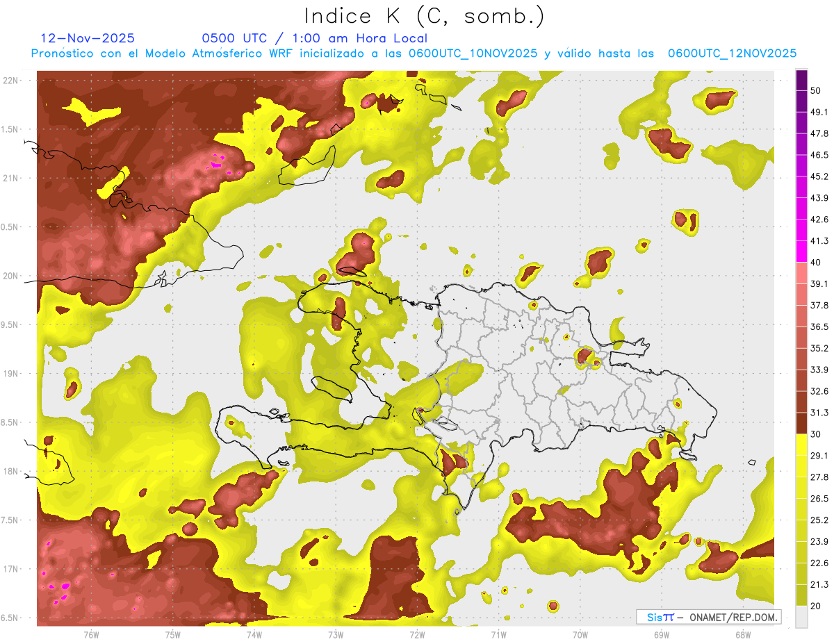Viewport: 834px width, 644px height.
Task: Click the '31.3' color bar label
Action: [819, 413]
